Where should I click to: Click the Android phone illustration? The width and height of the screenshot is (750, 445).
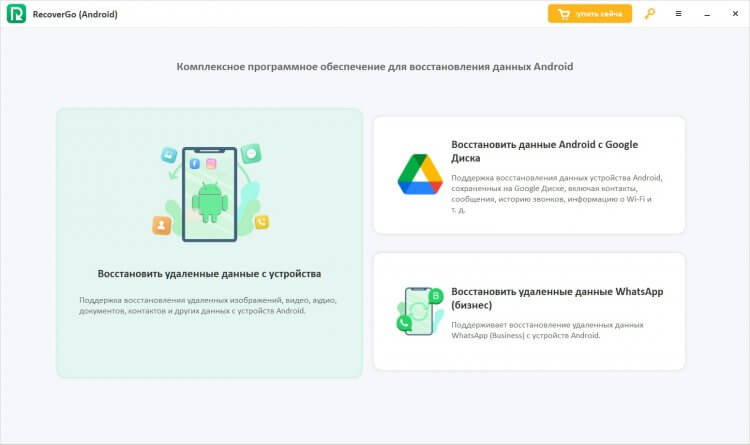(210, 194)
